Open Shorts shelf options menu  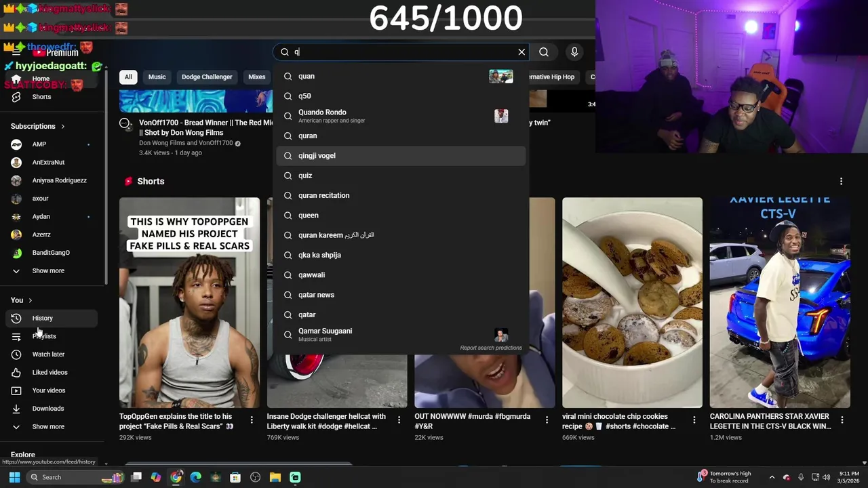[841, 181]
